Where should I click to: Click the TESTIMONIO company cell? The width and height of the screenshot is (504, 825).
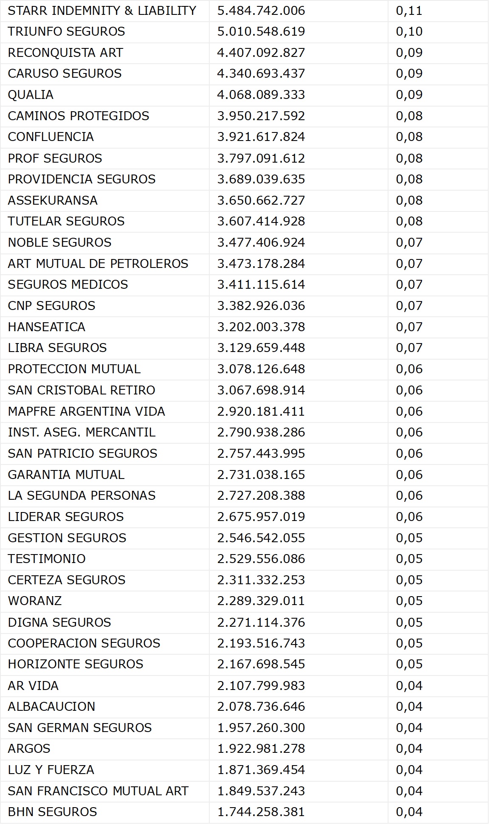point(47,559)
